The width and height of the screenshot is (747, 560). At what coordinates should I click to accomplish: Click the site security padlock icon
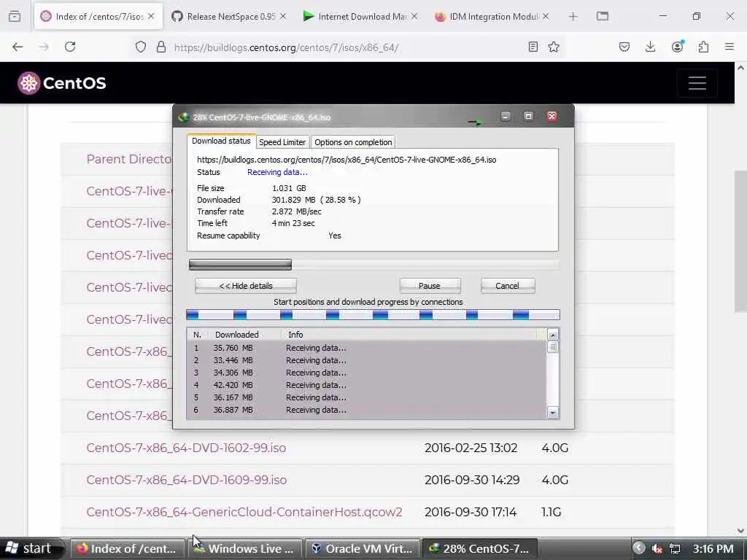(161, 47)
